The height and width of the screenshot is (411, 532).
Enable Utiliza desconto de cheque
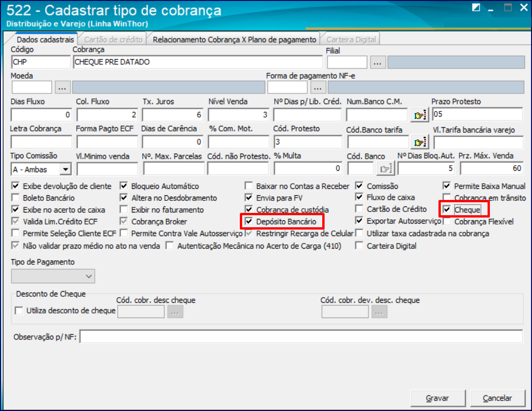(19, 311)
